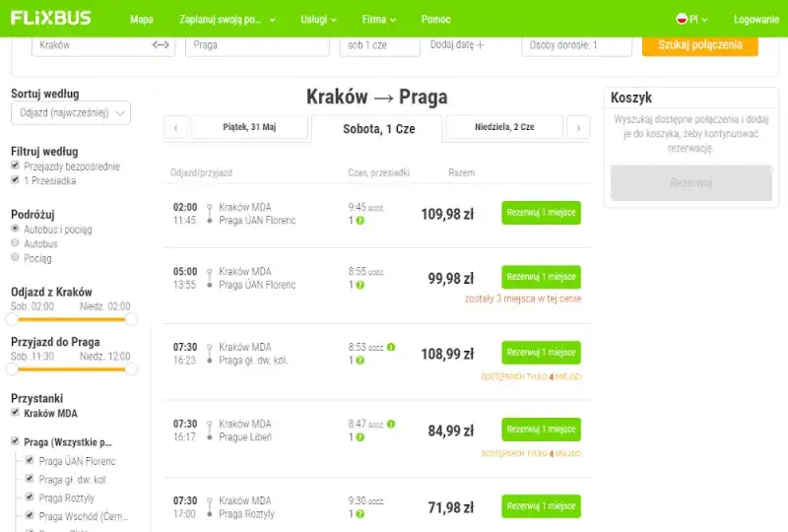Viewport: 788px width, 532px height.
Task: Click duration info icon for 8:47 trip
Action: coord(391,424)
